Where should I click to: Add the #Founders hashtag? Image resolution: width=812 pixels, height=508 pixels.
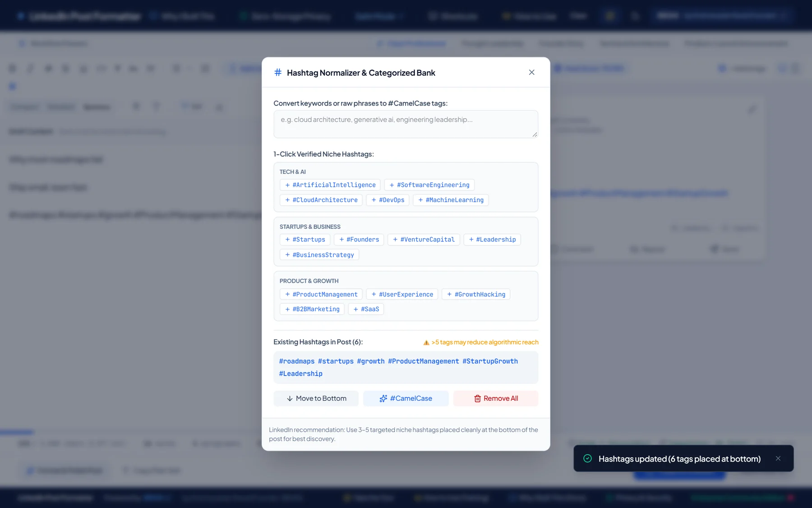click(359, 240)
